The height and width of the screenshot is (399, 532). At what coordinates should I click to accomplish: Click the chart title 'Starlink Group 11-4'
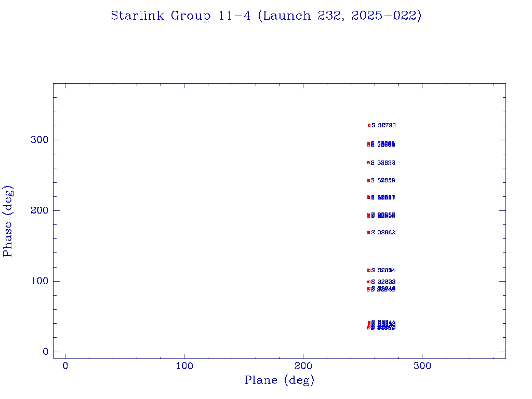pos(180,16)
